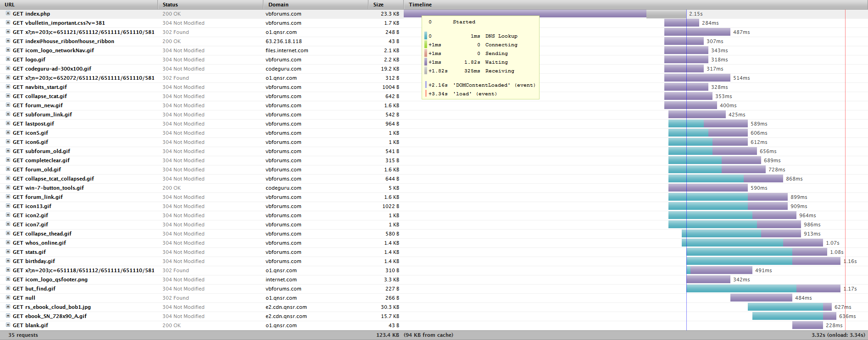The width and height of the screenshot is (868, 340).
Task: Select the 228ms blank.gif timeline bar
Action: 807,325
